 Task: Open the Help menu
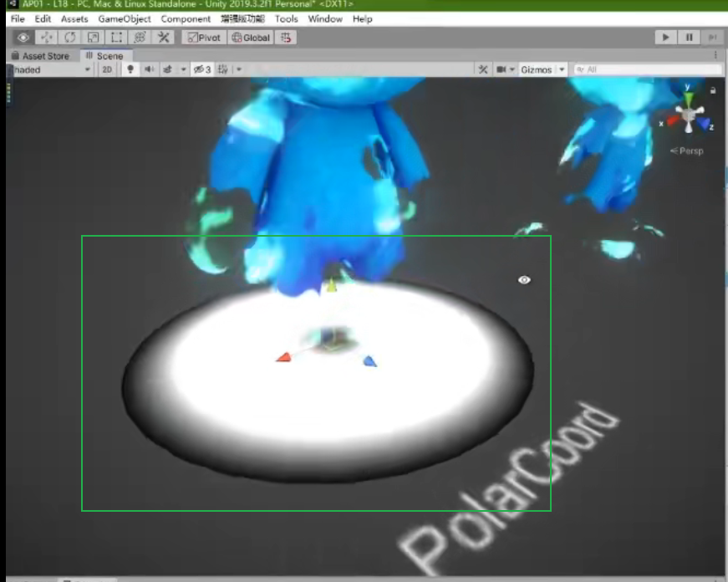[362, 19]
